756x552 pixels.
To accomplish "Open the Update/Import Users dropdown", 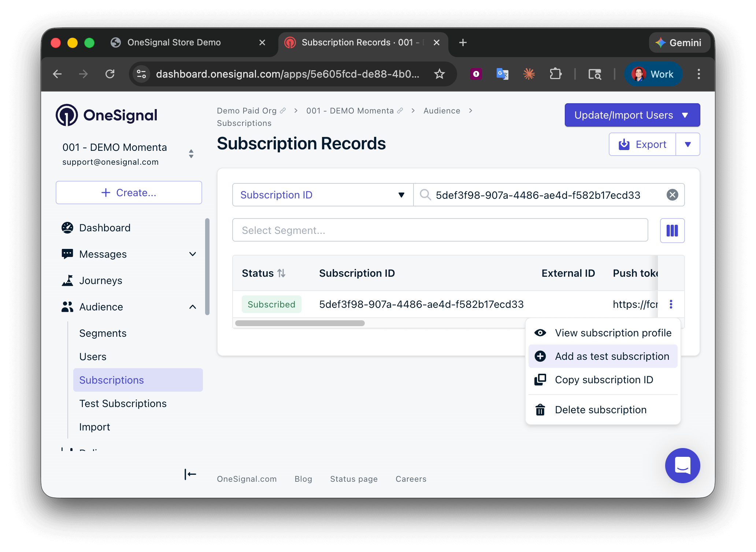I will click(686, 115).
